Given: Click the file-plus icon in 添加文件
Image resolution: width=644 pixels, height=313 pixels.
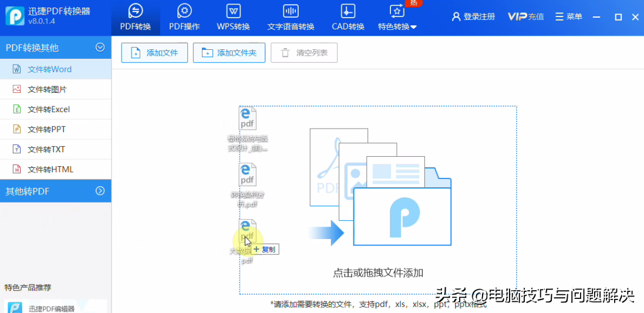Looking at the screenshot, I should 135,53.
